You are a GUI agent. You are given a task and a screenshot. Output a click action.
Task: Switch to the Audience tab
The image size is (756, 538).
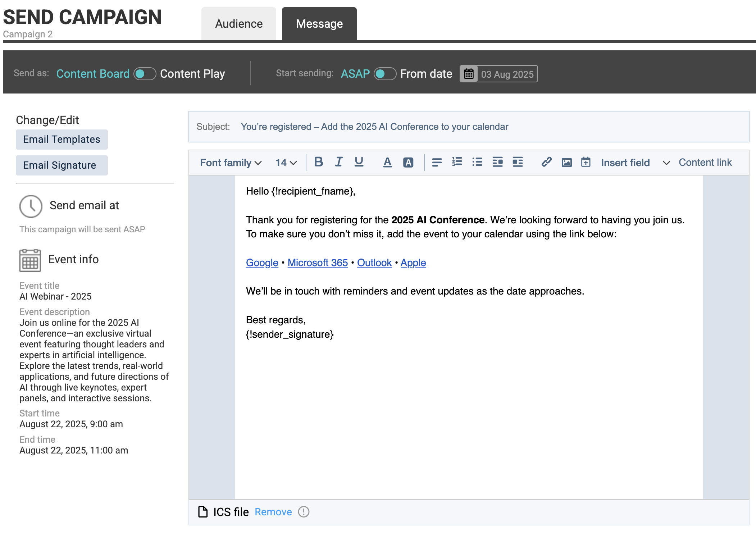coord(239,24)
